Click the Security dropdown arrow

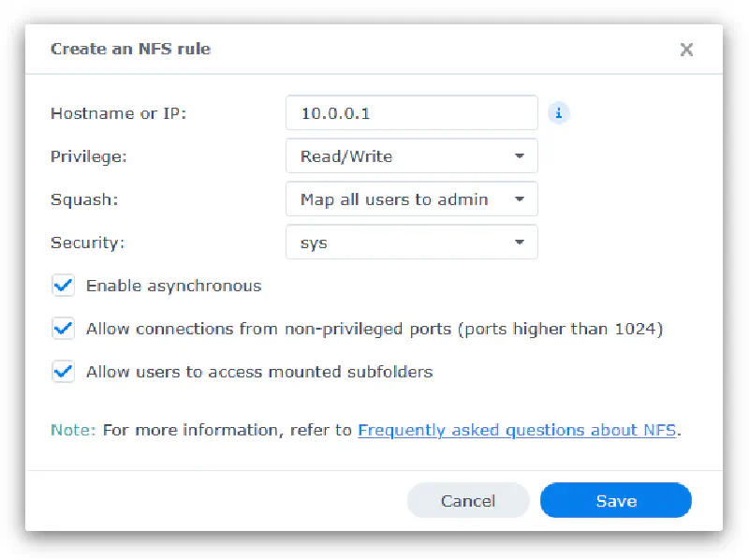click(x=520, y=243)
